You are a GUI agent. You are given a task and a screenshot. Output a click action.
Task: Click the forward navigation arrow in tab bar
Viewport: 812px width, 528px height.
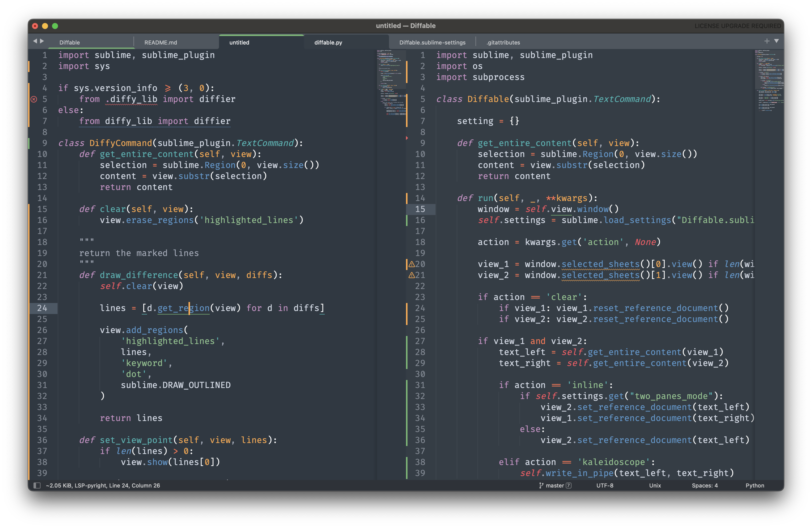pyautogui.click(x=42, y=41)
